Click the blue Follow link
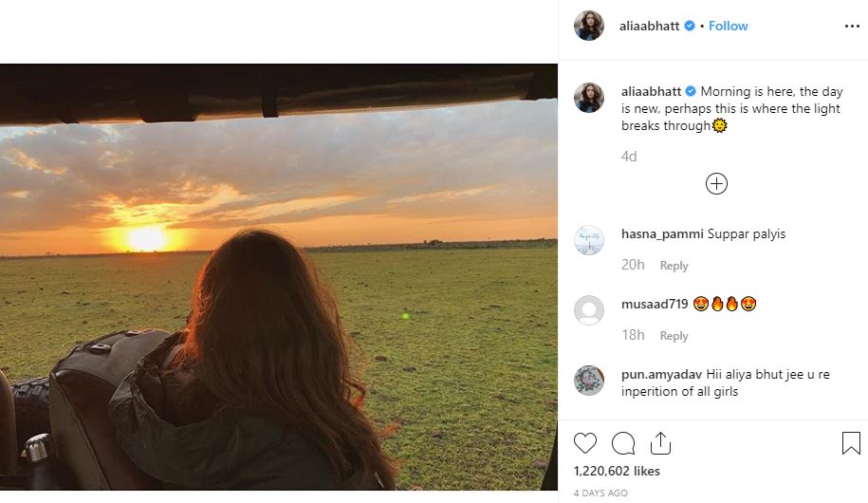Screen dimensions: 868x503 click(728, 27)
